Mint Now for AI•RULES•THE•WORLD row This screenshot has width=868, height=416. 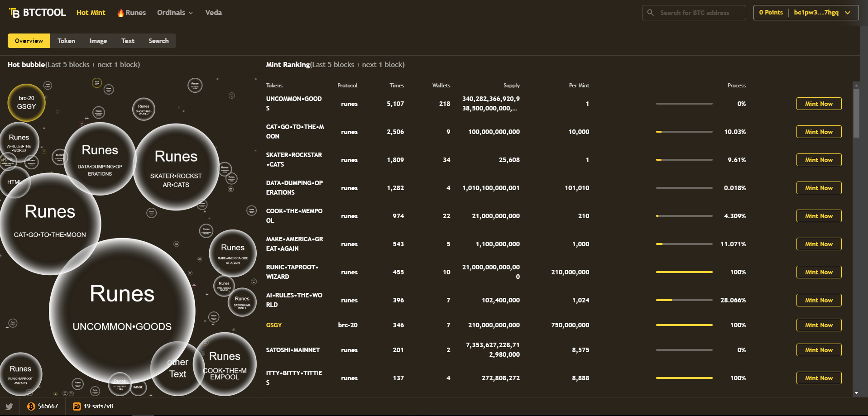click(x=819, y=300)
